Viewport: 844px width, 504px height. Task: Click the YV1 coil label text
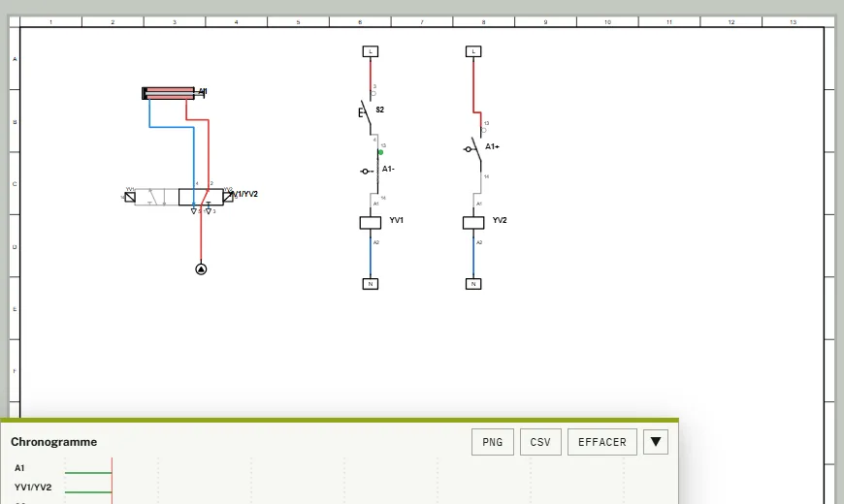[396, 220]
